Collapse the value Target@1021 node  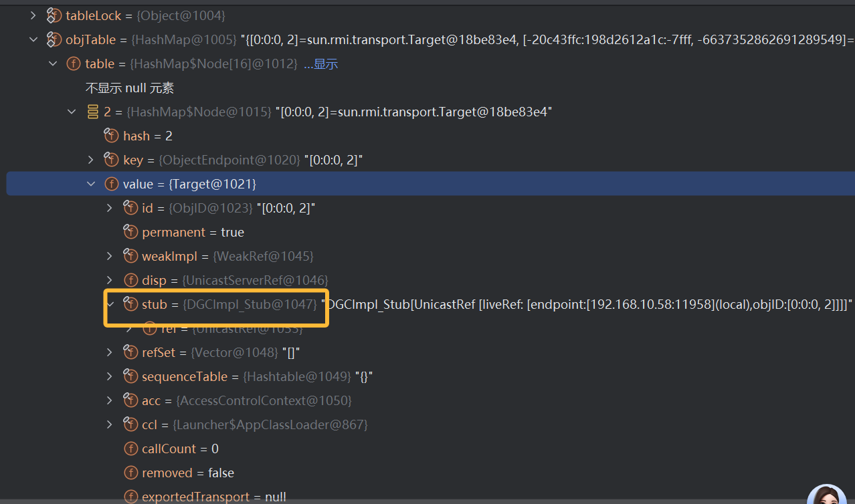(91, 184)
